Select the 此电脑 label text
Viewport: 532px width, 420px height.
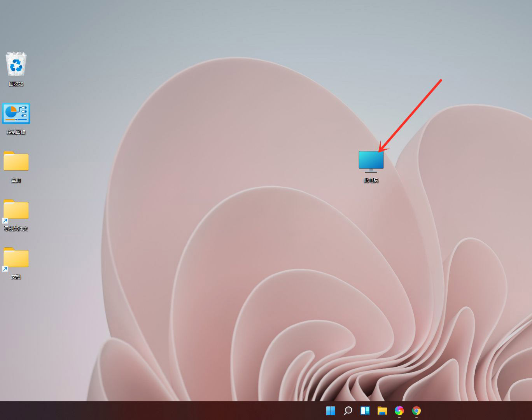click(x=371, y=180)
